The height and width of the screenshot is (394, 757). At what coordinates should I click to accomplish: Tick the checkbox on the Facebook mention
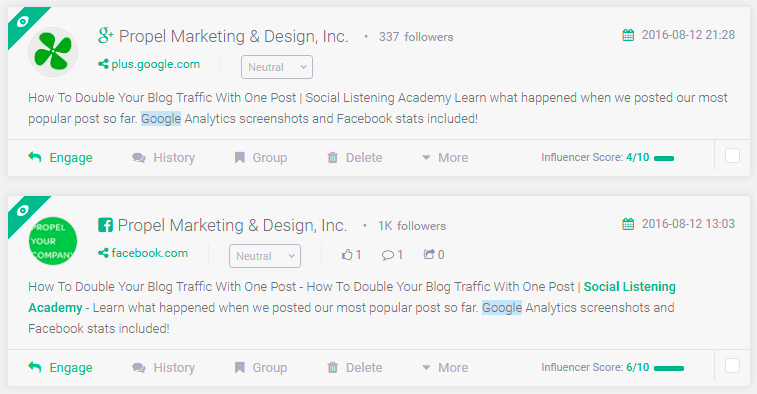click(732, 366)
